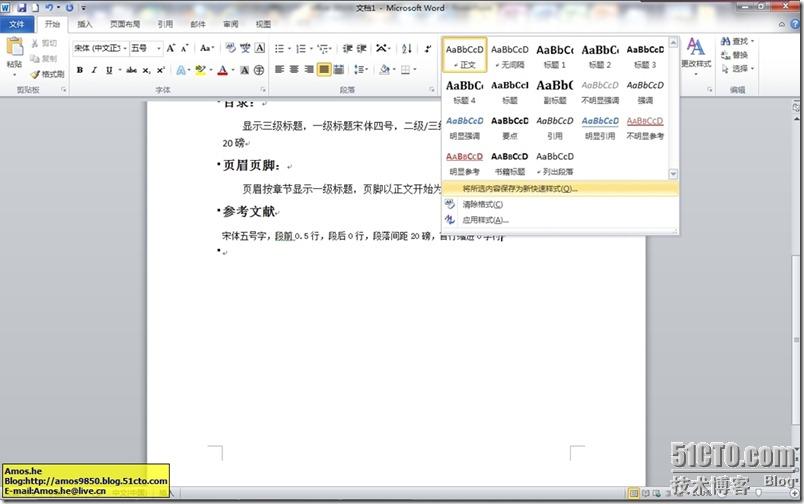The height and width of the screenshot is (504, 804).
Task: Shrink the font size
Action: pyautogui.click(x=184, y=48)
